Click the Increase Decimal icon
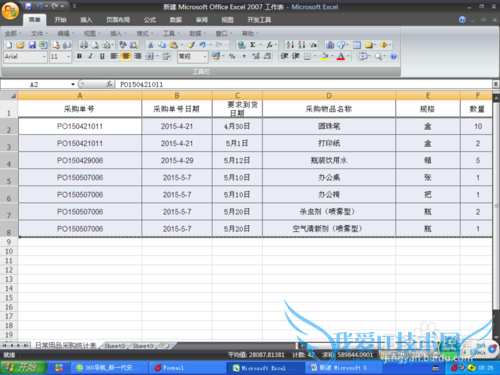500x375 pixels. 256,56
